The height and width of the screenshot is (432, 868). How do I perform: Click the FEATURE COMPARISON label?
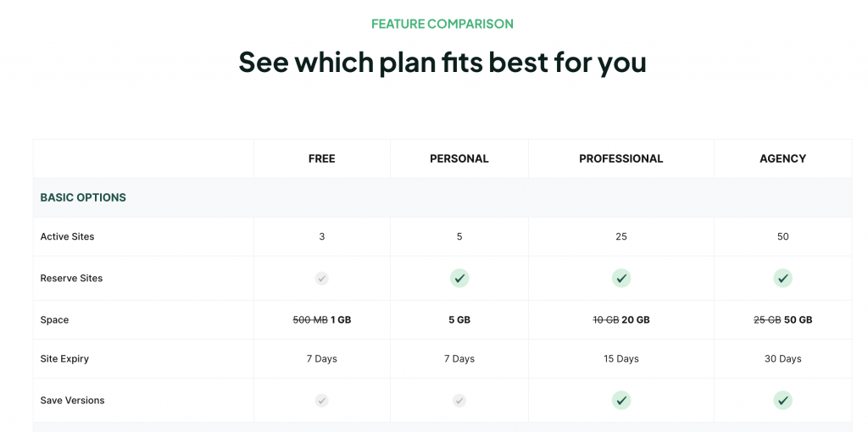coord(442,24)
